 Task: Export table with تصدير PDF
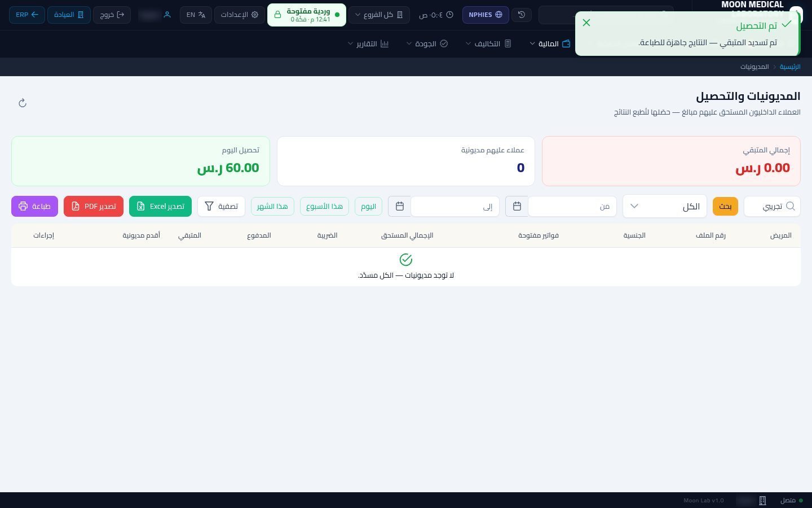tap(94, 207)
